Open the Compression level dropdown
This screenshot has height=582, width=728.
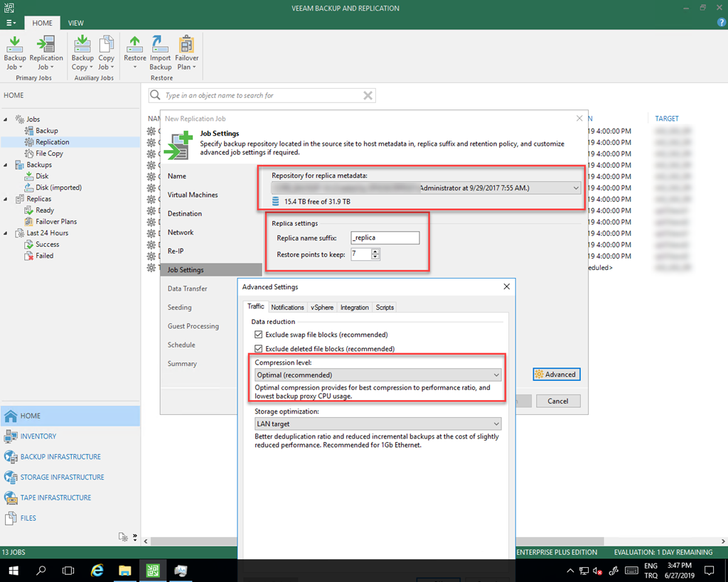coord(378,374)
